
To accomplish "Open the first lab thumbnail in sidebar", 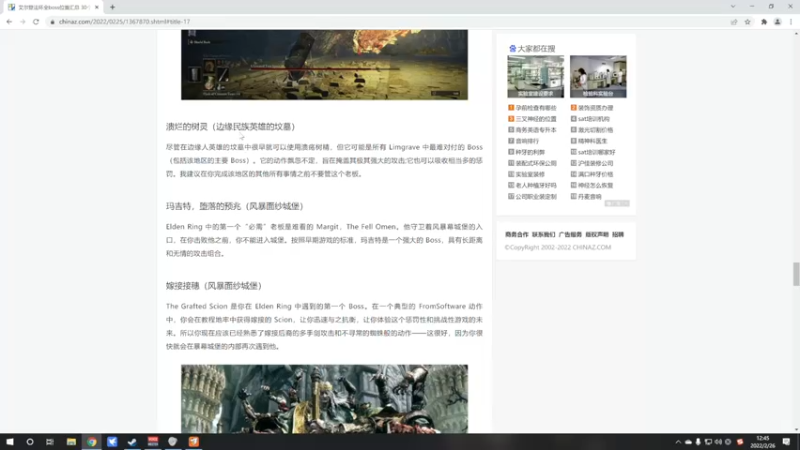I will pyautogui.click(x=536, y=77).
